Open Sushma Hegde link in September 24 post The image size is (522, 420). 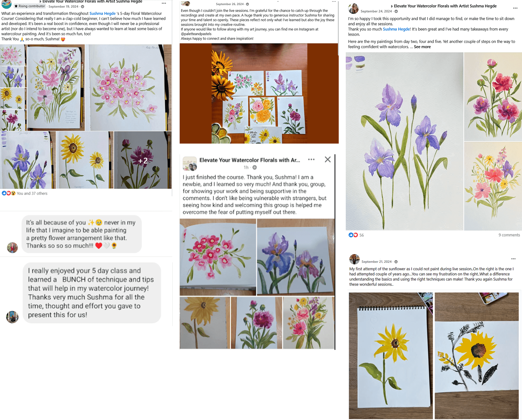[x=396, y=29]
